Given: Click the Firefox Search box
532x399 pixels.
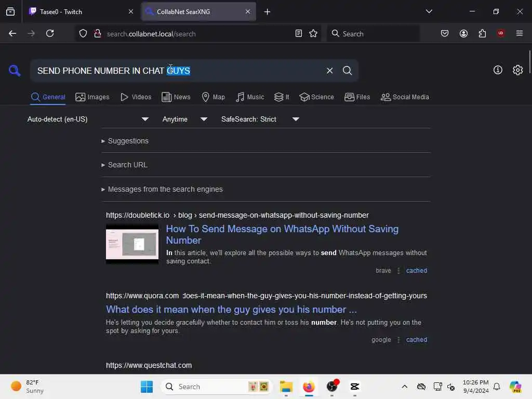Looking at the screenshot, I should point(373,34).
